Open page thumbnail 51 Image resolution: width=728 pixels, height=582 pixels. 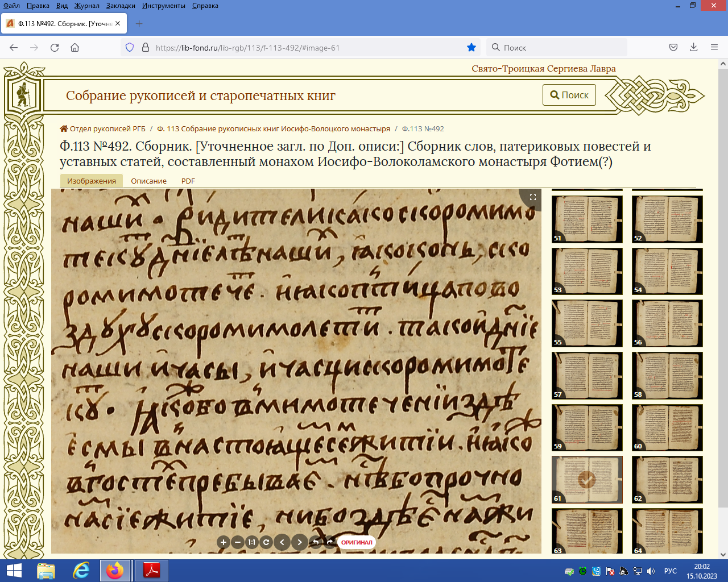pyautogui.click(x=587, y=219)
